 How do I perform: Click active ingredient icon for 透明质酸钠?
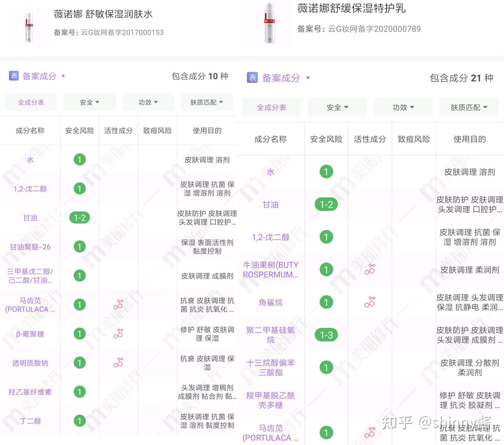pyautogui.click(x=118, y=363)
